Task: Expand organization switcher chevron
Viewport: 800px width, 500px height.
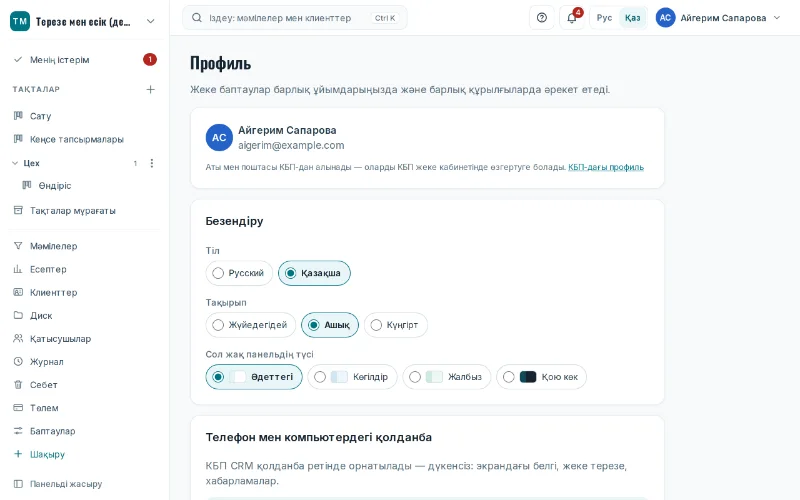Action: [x=151, y=21]
